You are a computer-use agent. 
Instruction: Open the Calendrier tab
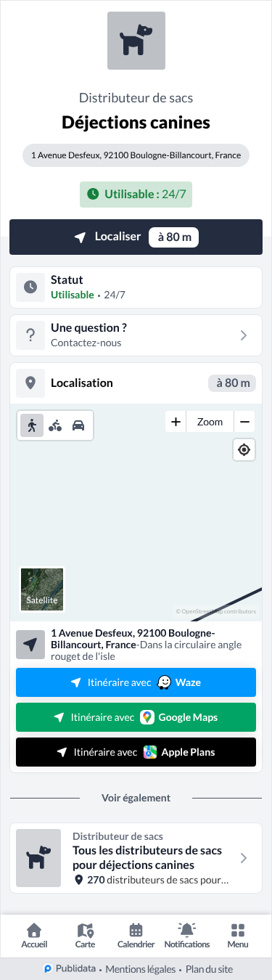[x=136, y=936]
